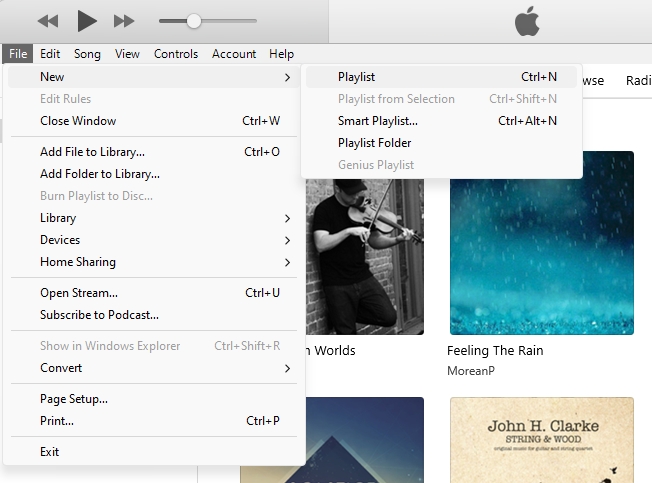Open the View menu

127,54
